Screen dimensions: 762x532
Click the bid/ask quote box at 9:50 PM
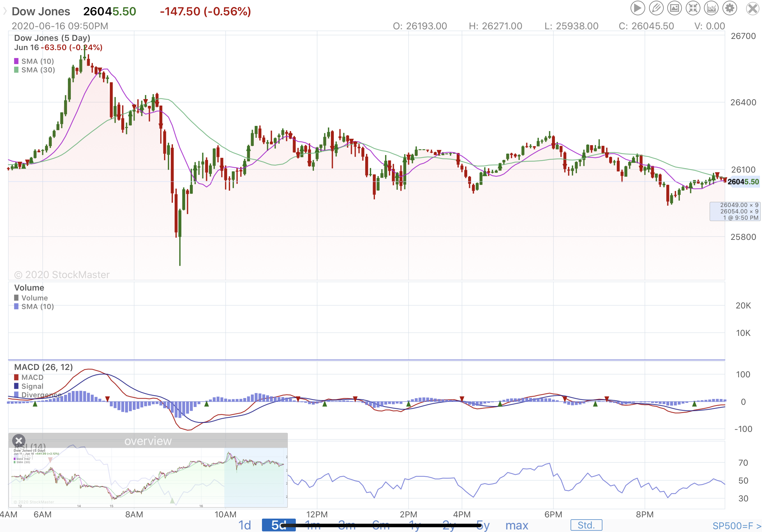pyautogui.click(x=735, y=211)
